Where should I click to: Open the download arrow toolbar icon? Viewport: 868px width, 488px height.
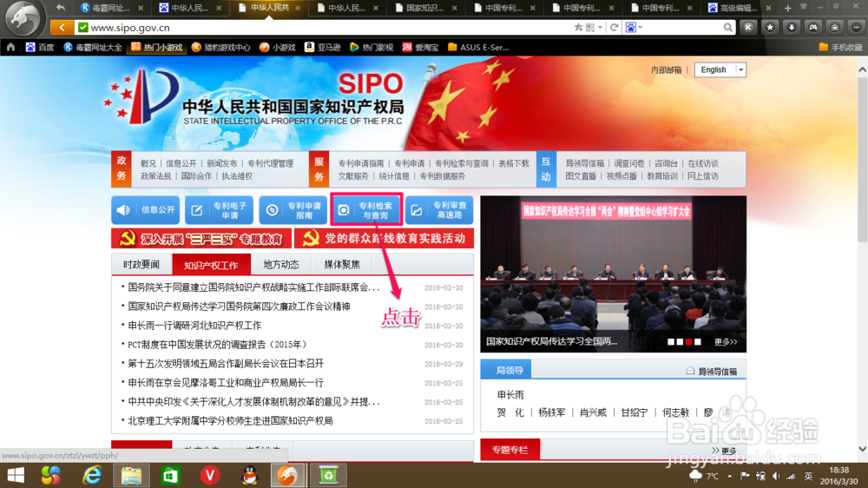click(792, 27)
